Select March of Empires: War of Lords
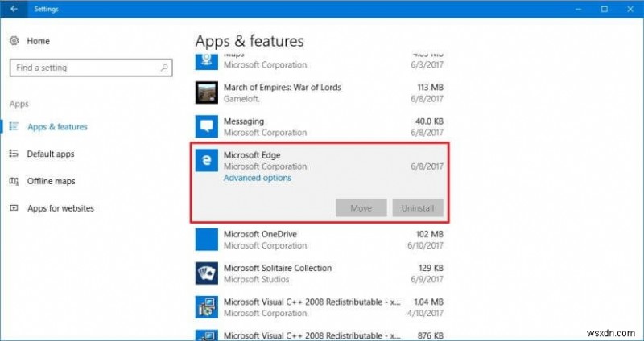 [x=283, y=87]
